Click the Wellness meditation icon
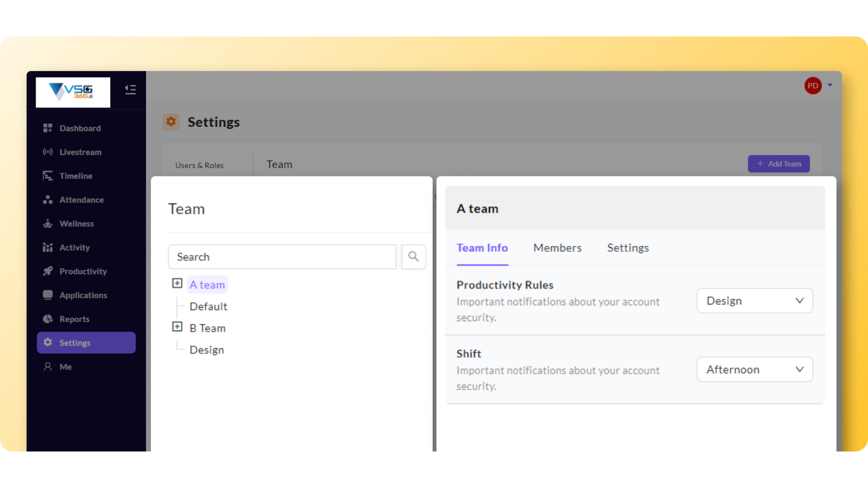Image resolution: width=868 pixels, height=488 pixels. (47, 224)
